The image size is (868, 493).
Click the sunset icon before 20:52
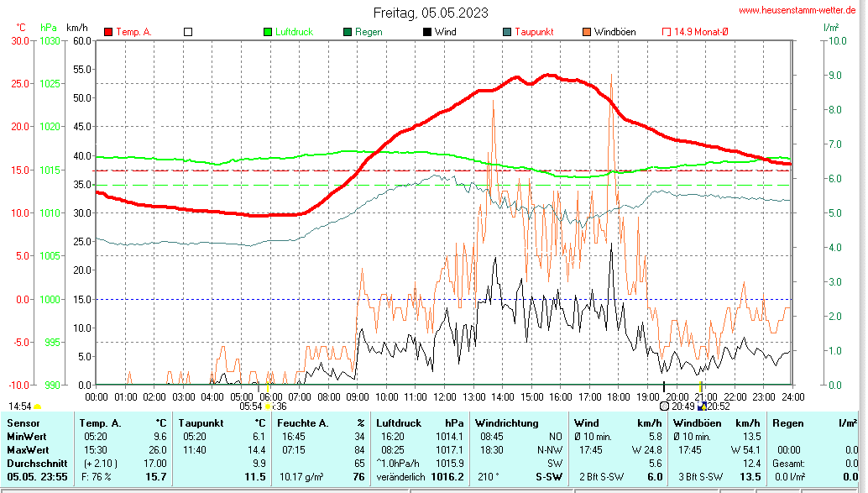[x=702, y=406]
